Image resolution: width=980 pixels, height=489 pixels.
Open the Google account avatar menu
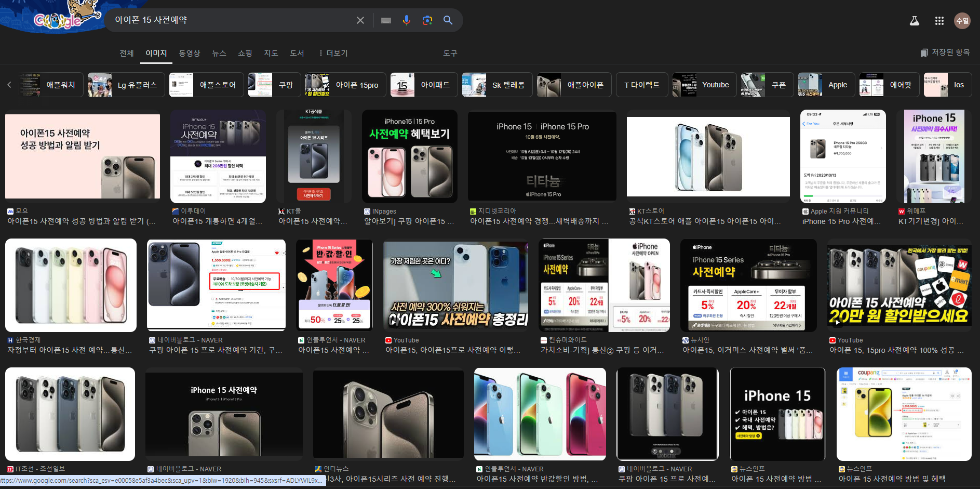[x=962, y=21]
